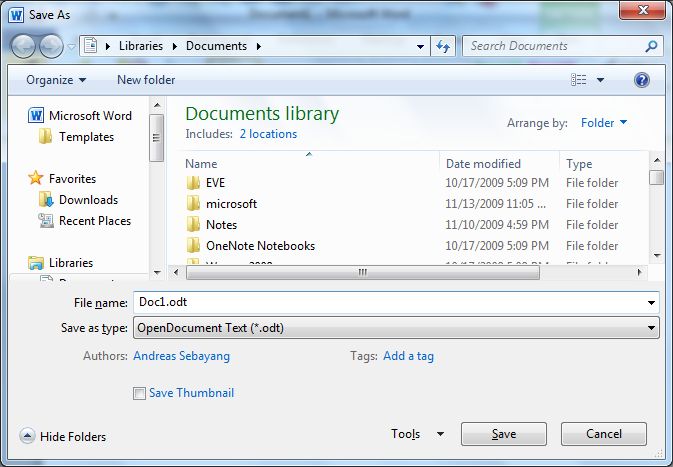Select Libraries in the navigation pane
673x467 pixels.
[x=71, y=263]
